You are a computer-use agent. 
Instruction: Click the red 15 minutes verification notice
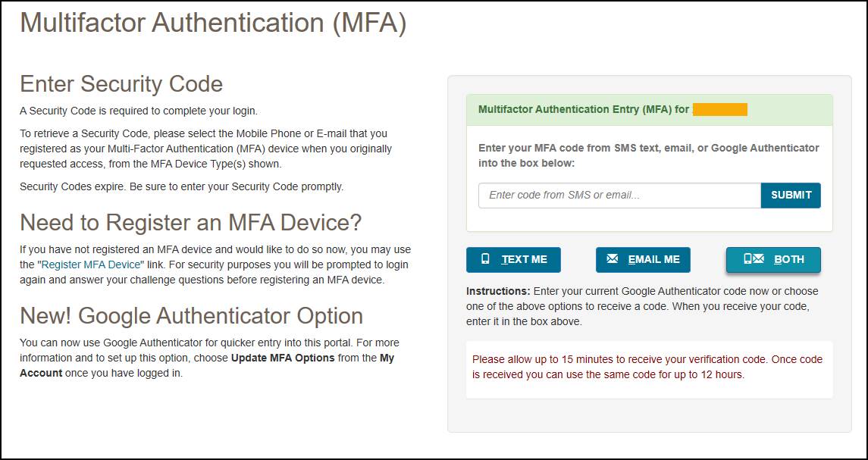click(648, 368)
